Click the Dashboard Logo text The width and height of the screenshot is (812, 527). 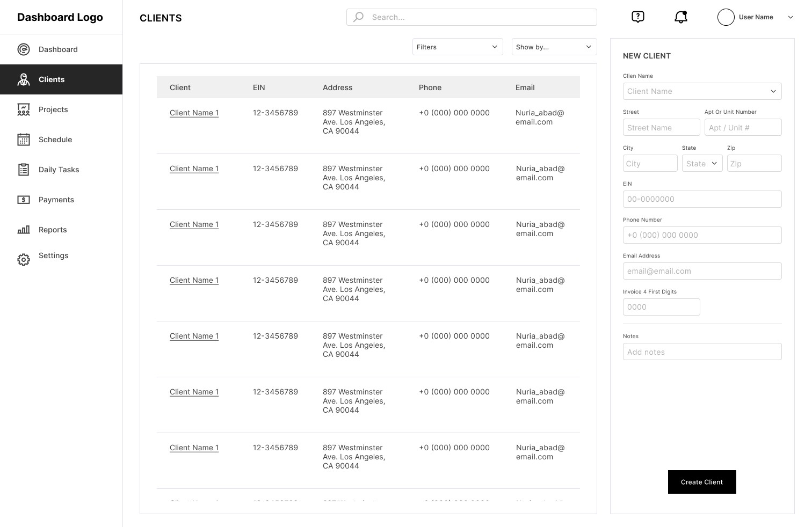[x=60, y=17]
